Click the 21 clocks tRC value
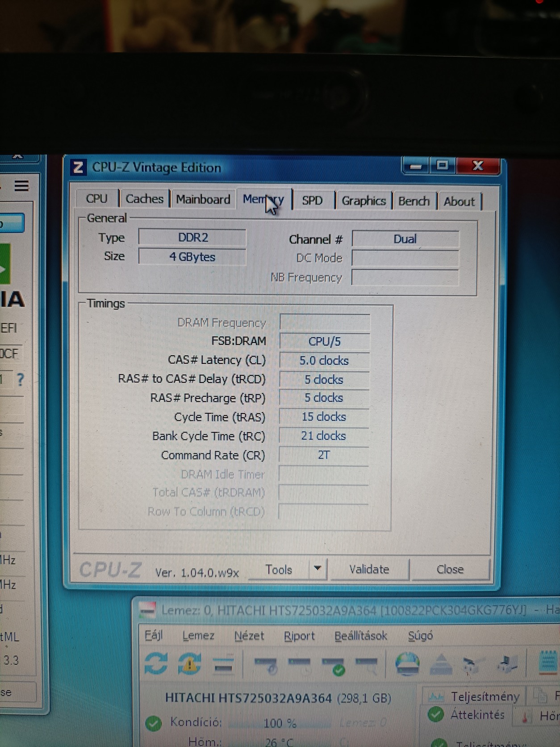 [324, 436]
